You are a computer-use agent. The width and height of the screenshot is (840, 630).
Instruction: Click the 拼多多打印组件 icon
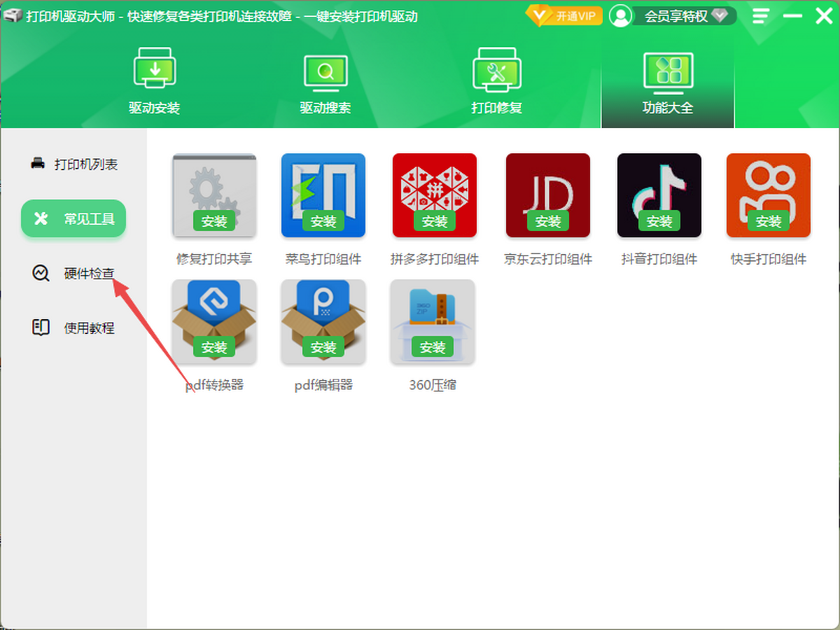[434, 195]
